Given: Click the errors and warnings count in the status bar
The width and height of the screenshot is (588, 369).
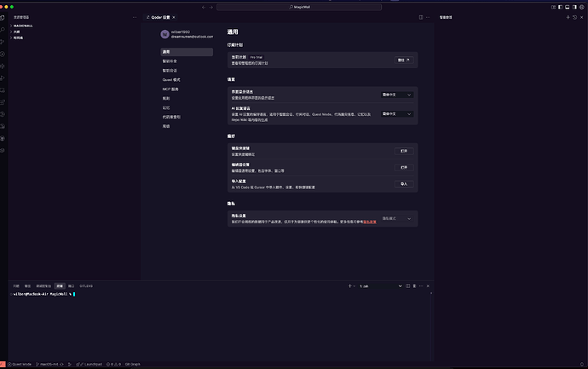Looking at the screenshot, I should coord(113,364).
